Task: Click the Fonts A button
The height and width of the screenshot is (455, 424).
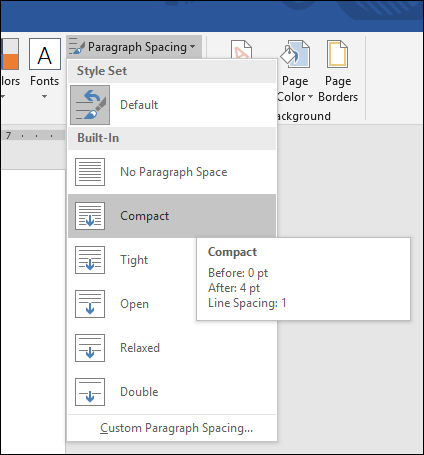Action: (45, 54)
